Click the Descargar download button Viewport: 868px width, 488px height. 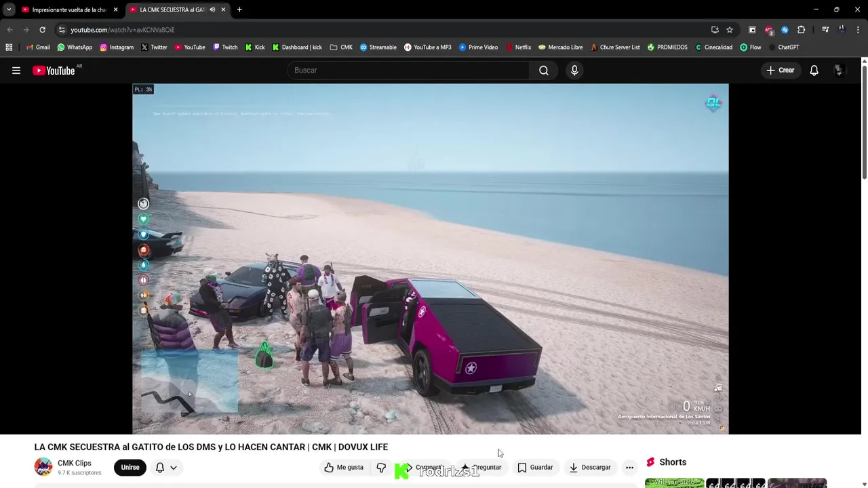pos(590,467)
